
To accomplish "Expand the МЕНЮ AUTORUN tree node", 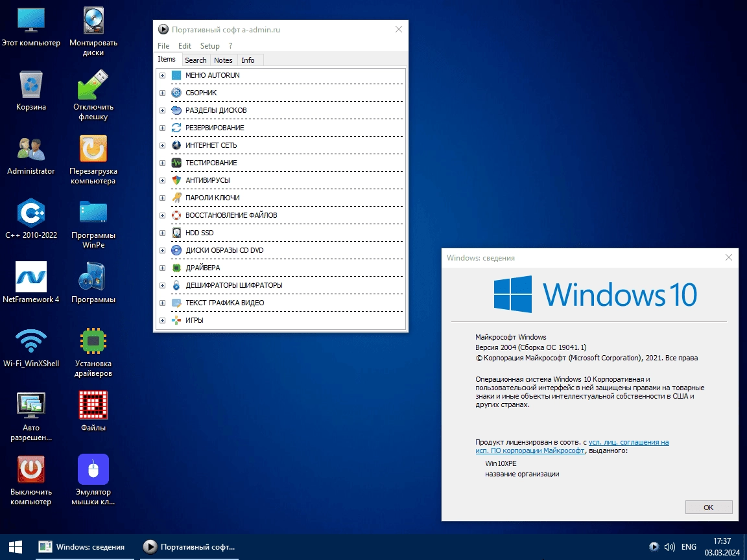I will click(x=163, y=75).
